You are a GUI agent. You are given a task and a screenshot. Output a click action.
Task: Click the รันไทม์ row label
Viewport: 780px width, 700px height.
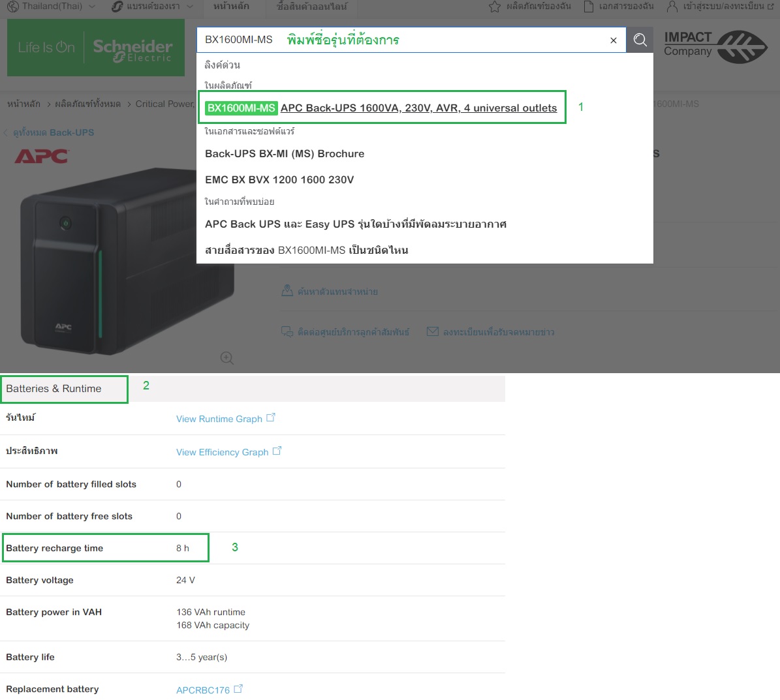tap(20, 418)
